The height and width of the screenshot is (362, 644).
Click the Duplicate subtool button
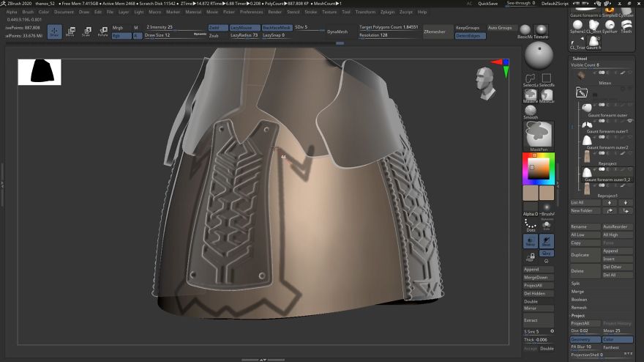pyautogui.click(x=585, y=255)
